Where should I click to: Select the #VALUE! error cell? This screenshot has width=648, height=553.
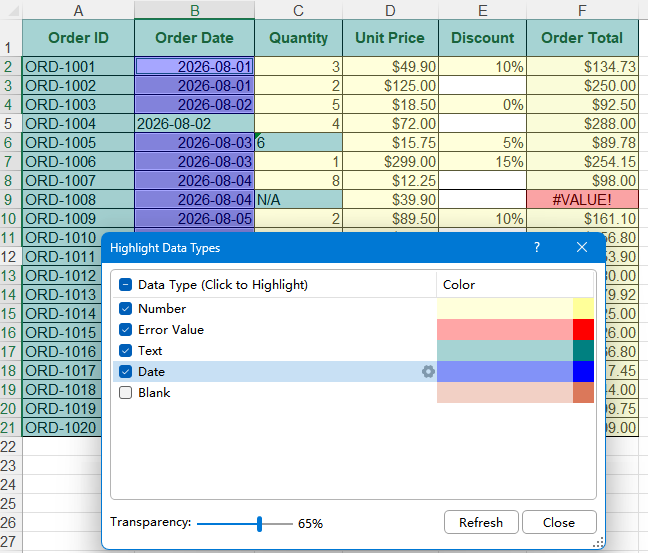coord(582,200)
